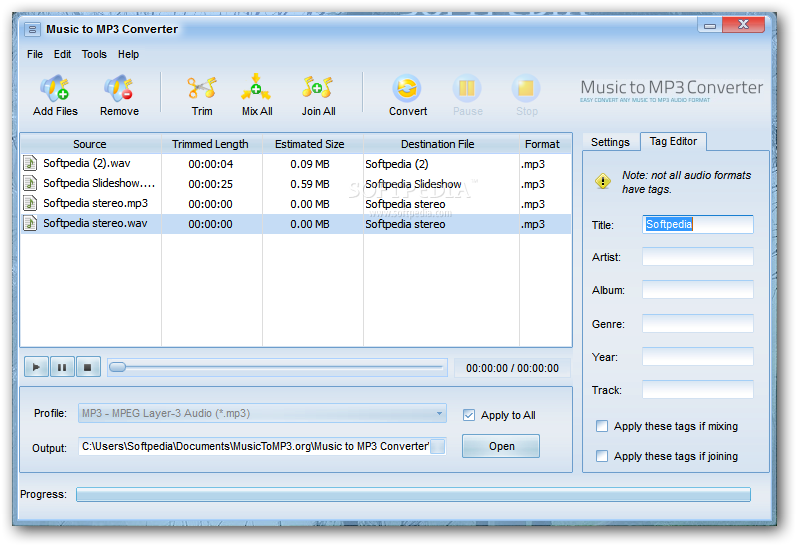Click the Softpedia (2).wav file icon
The width and height of the screenshot is (797, 546).
pyautogui.click(x=30, y=163)
